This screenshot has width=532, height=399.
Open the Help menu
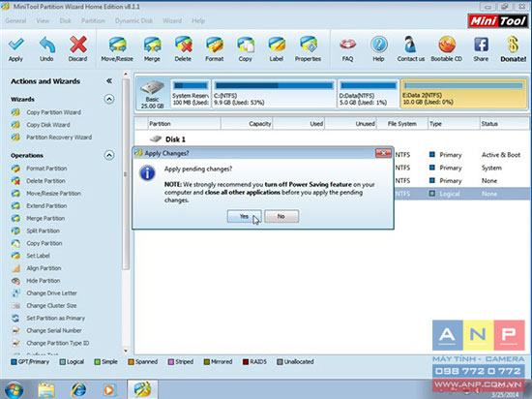(198, 20)
